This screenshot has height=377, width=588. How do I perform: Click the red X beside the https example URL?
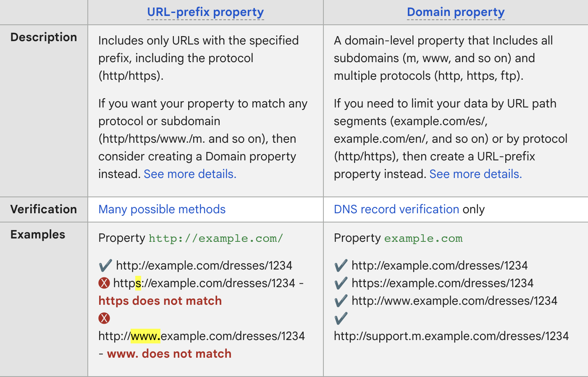point(104,283)
